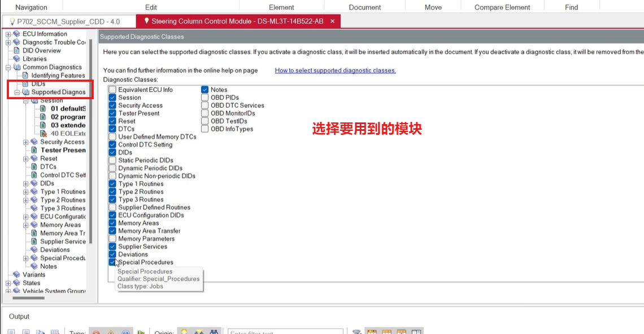Open the Element menu

281,7
